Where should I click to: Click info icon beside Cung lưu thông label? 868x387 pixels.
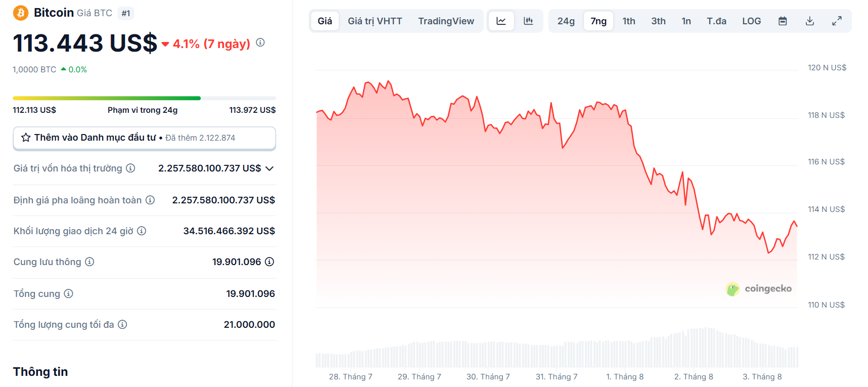click(x=89, y=262)
